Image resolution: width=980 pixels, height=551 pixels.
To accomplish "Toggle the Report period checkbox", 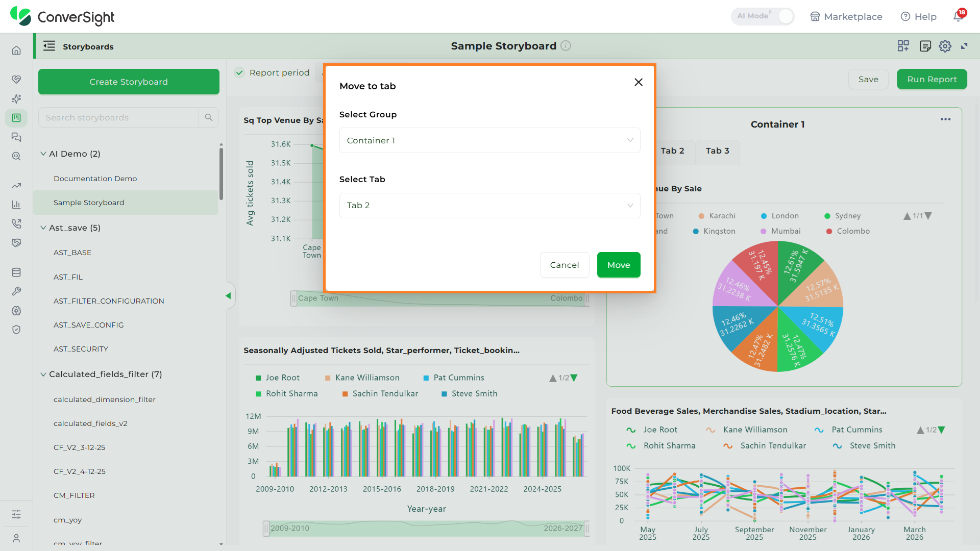I will coord(239,72).
